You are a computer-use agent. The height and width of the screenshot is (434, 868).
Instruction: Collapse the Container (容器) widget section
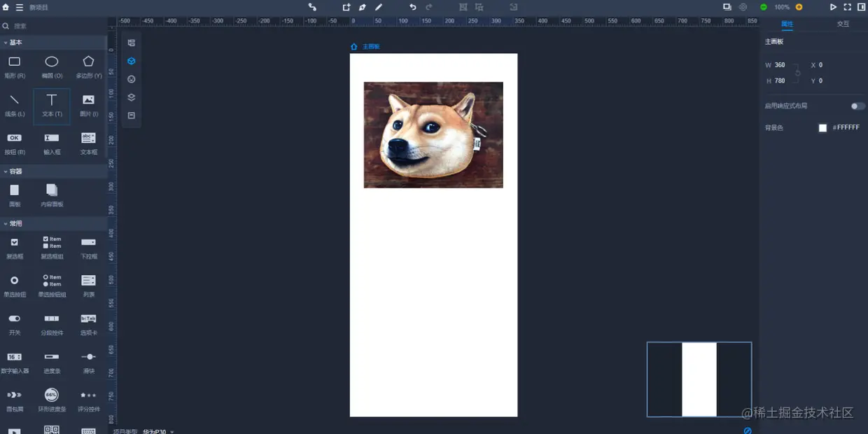pyautogui.click(x=53, y=171)
